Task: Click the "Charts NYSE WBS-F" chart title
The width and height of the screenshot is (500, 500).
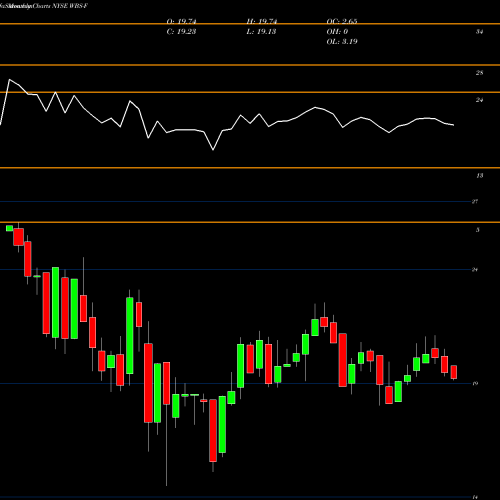Action: [x=60, y=6]
